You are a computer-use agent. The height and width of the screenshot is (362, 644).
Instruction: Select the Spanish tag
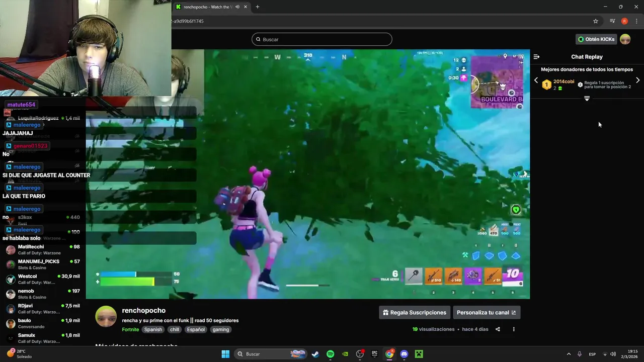coord(153,330)
